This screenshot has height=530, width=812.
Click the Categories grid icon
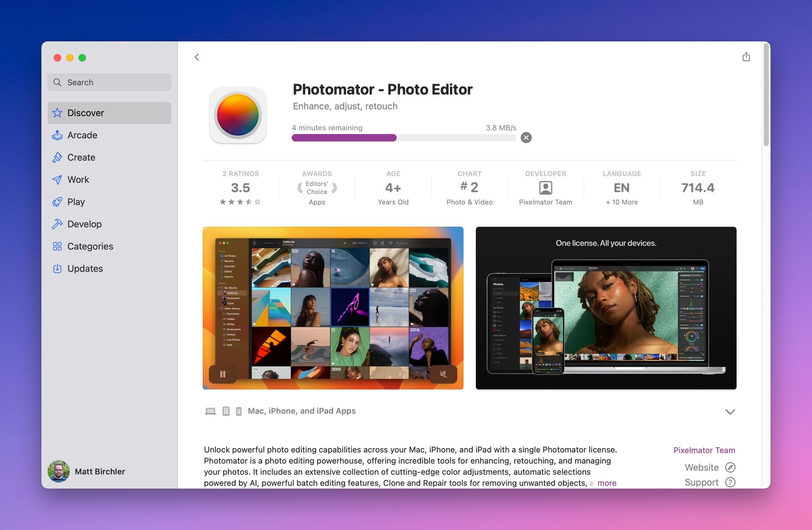point(57,246)
